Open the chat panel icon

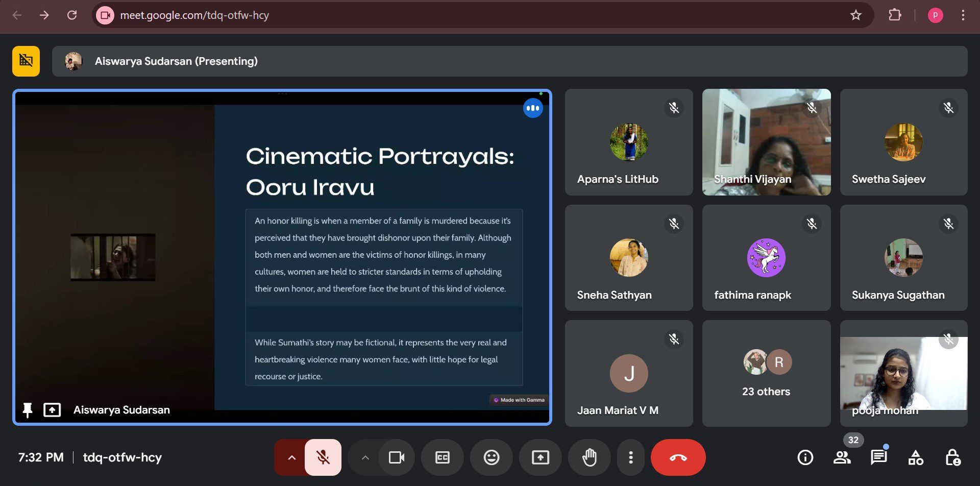tap(878, 457)
